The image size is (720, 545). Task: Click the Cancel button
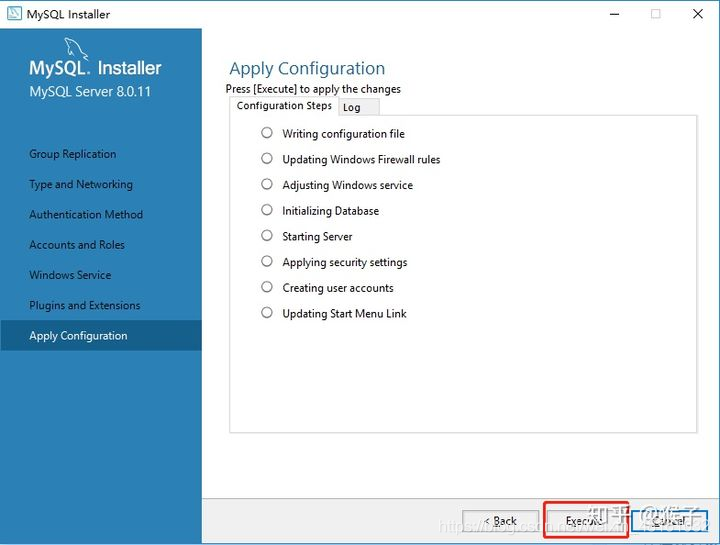(669, 522)
